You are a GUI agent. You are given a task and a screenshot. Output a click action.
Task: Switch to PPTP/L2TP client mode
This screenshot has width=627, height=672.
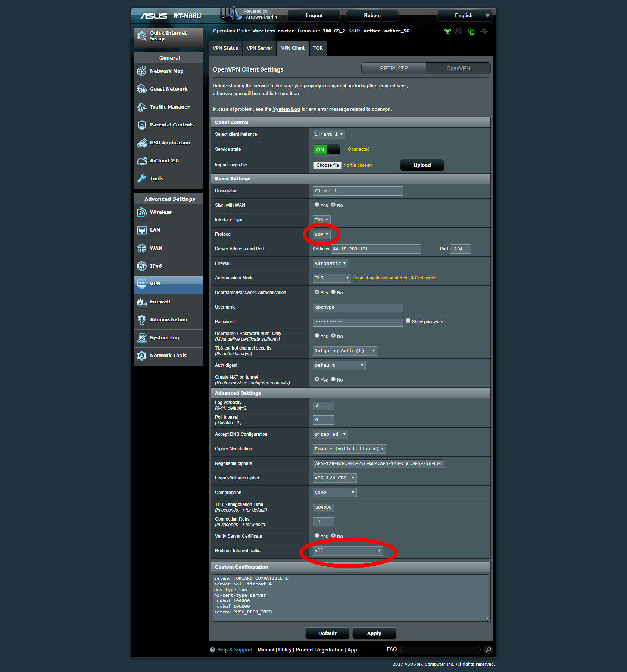394,69
